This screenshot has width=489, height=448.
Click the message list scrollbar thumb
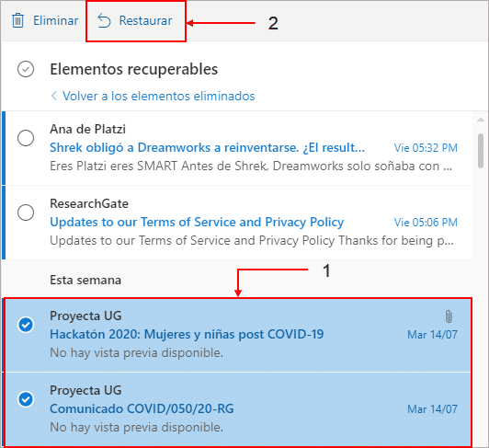pyautogui.click(x=481, y=151)
